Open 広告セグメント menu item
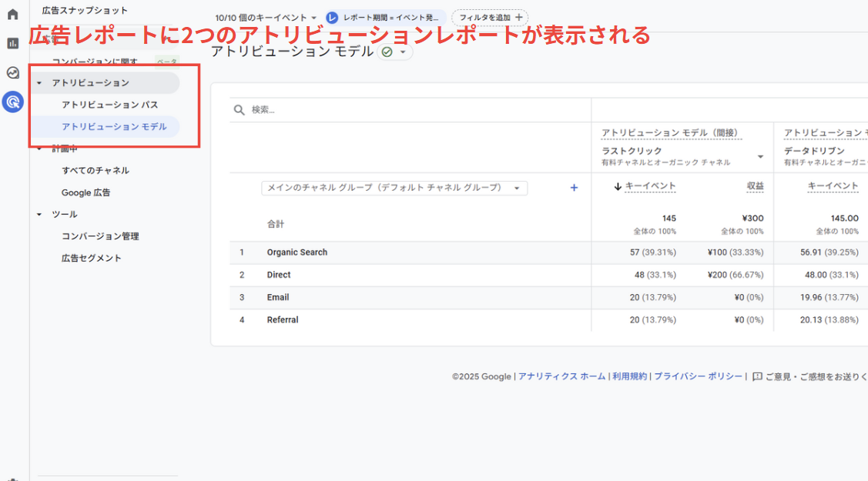 [x=92, y=258]
